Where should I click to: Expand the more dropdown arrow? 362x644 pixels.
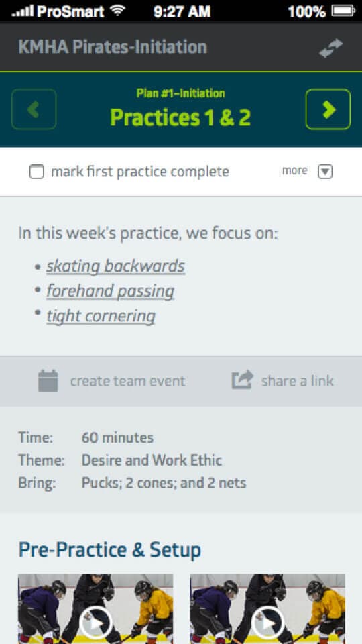tap(325, 172)
